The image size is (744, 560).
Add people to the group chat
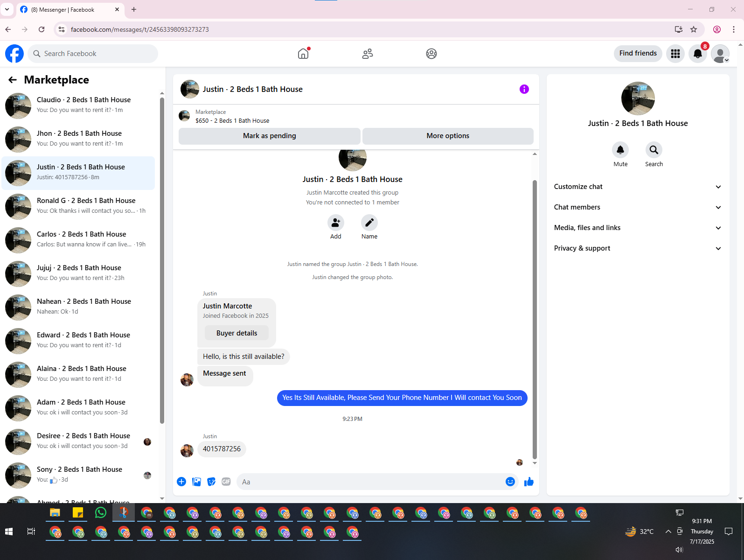pyautogui.click(x=336, y=223)
